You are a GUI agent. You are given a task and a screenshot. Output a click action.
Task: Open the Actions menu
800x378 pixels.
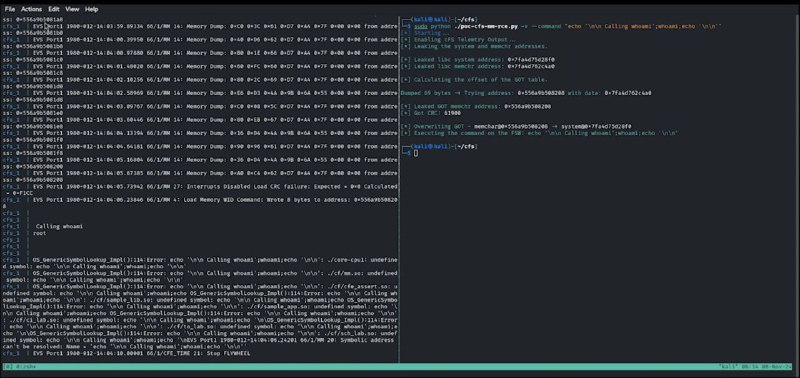[32, 9]
